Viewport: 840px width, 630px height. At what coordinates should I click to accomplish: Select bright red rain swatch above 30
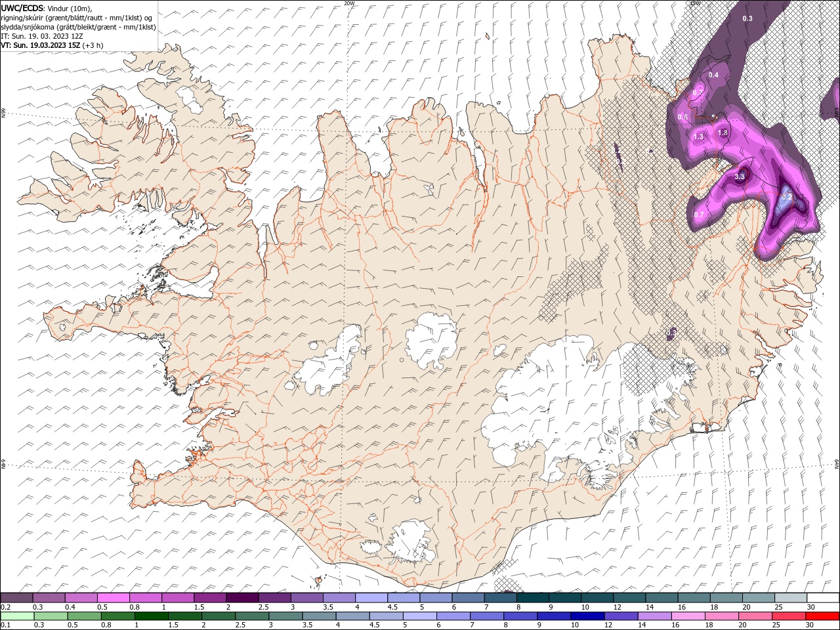pos(822,616)
